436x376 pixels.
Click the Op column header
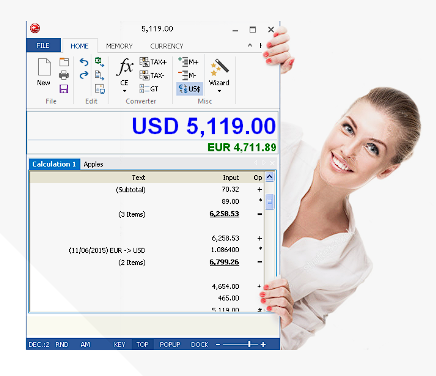258,178
